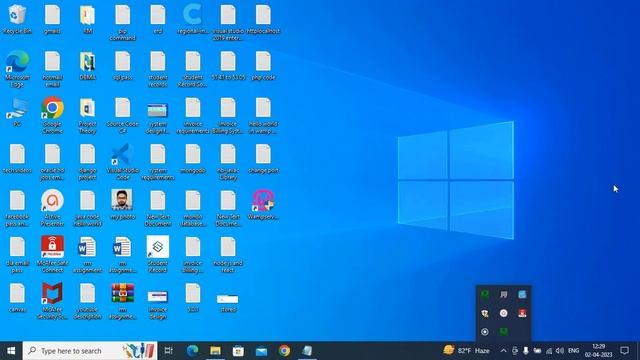The image size is (640, 360).
Task: Select the canvas file icon
Action: (x=17, y=298)
